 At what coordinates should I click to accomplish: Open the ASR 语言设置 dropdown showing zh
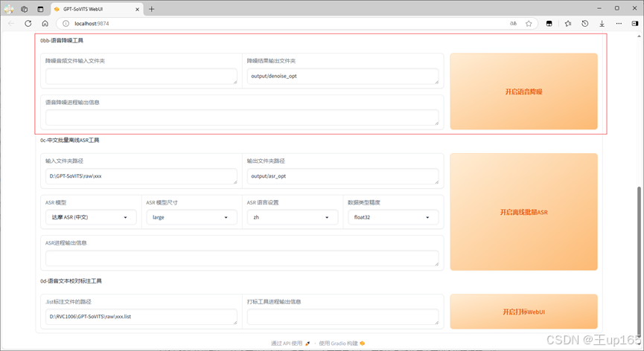point(293,217)
